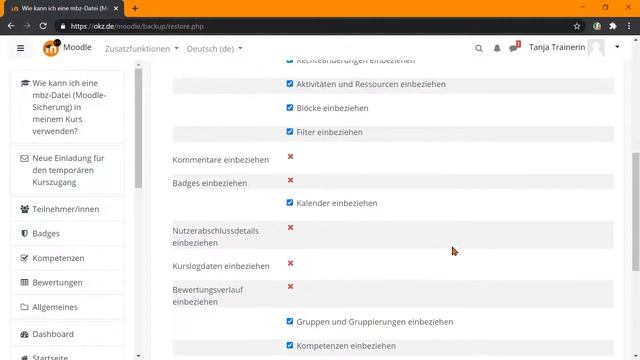Close the current browser tab
The height and width of the screenshot is (360, 640).
click(x=116, y=8)
